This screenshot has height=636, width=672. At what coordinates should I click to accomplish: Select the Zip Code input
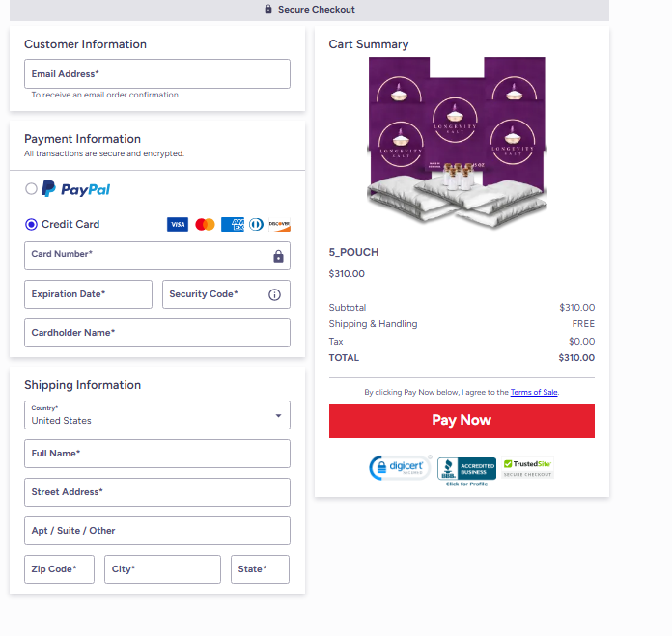point(59,569)
